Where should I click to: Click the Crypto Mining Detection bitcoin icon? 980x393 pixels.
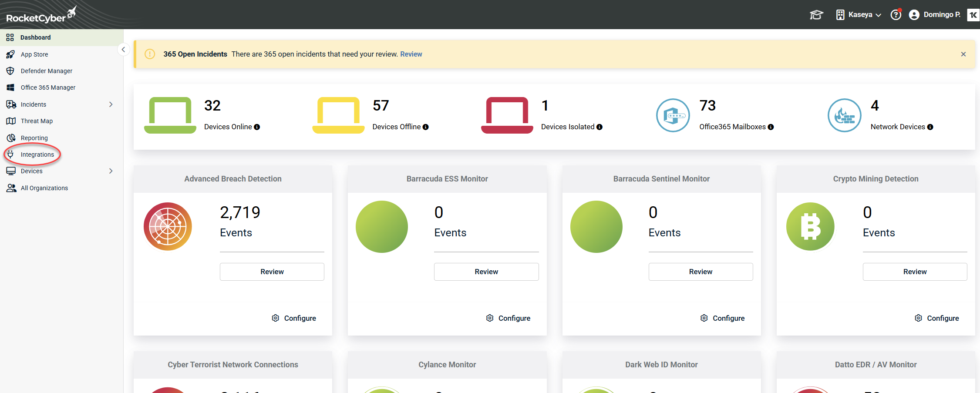coord(810,226)
